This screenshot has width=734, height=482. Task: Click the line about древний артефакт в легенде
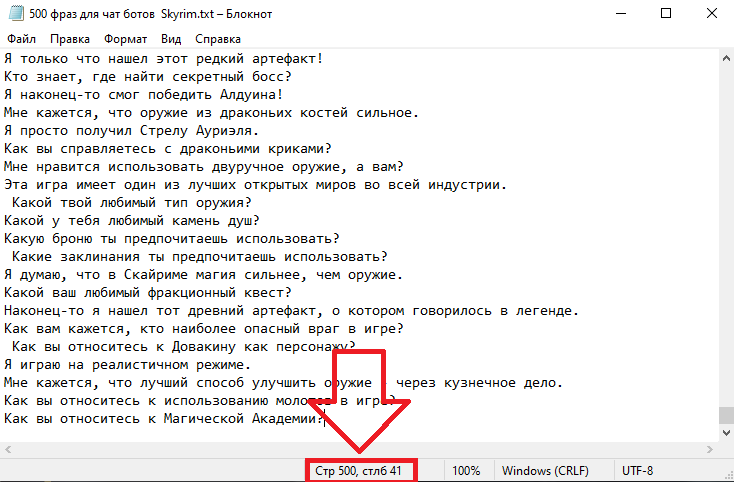click(x=292, y=311)
